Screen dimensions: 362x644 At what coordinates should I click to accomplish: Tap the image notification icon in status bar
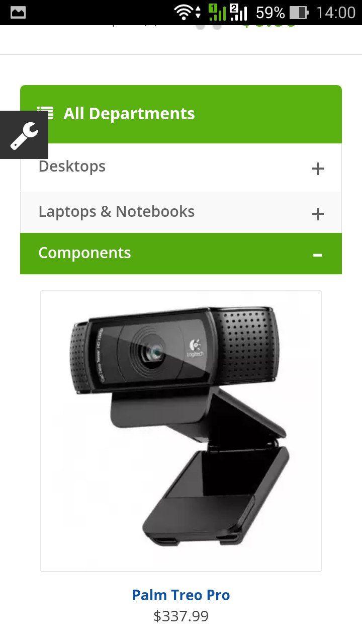click(18, 12)
